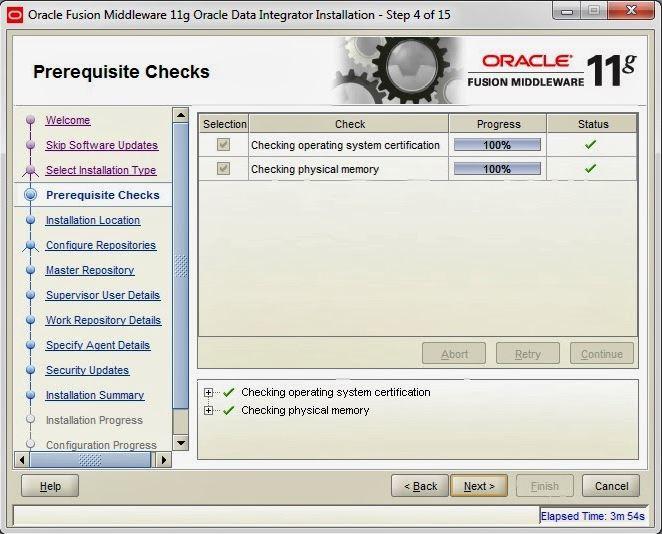Click the Security Updates step bullet
Image resolution: width=662 pixels, height=534 pixels.
[x=30, y=370]
